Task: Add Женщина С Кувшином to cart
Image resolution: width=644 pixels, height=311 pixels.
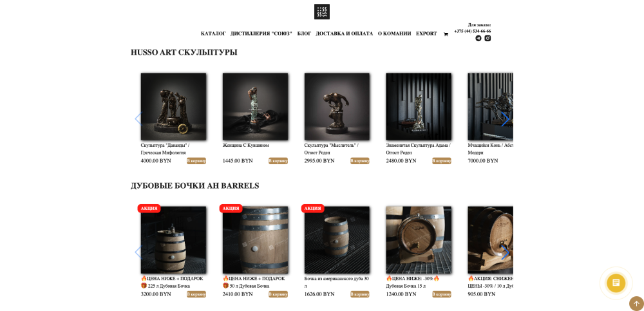Action: click(278, 161)
